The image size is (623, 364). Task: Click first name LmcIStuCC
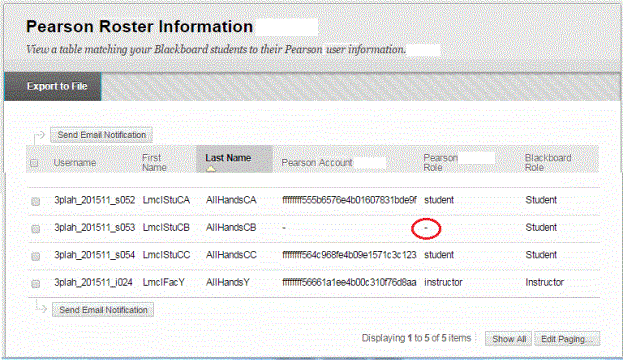tap(166, 255)
